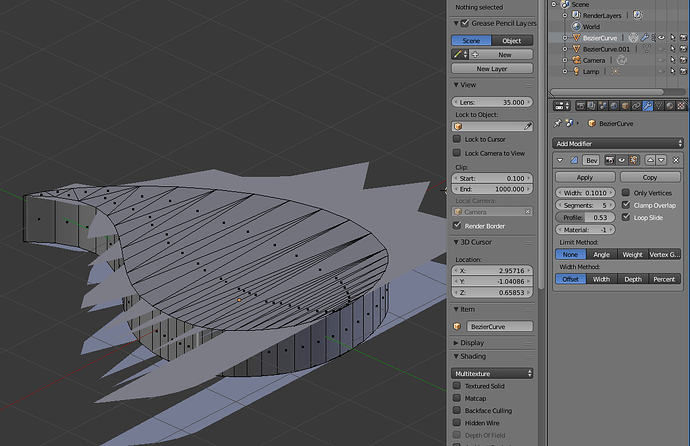
Task: Expand BezierCurve.001 in outliner tree
Action: tap(565, 49)
